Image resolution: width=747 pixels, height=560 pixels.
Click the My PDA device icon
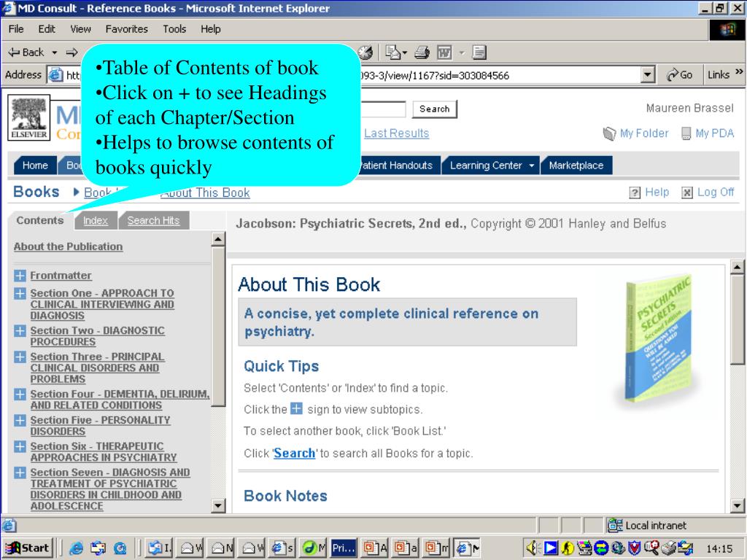[686, 134]
